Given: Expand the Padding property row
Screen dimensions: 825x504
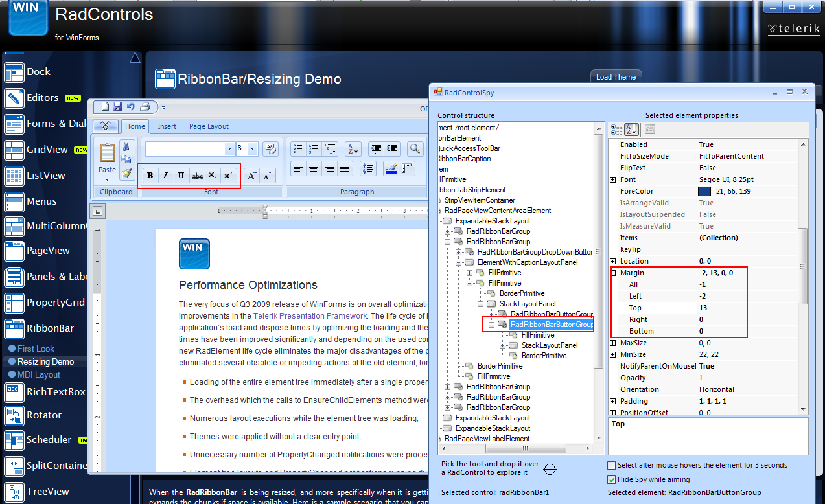Looking at the screenshot, I should (x=613, y=401).
